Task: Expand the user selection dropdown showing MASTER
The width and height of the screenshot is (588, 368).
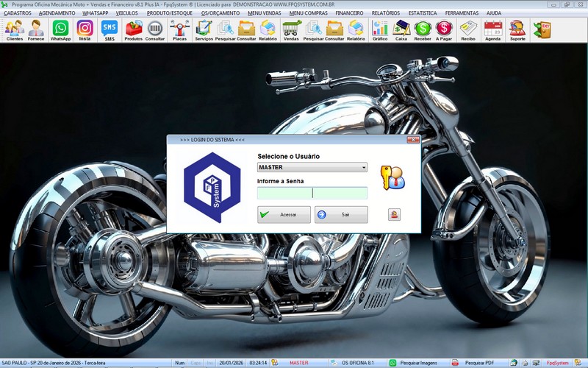Action: 364,168
